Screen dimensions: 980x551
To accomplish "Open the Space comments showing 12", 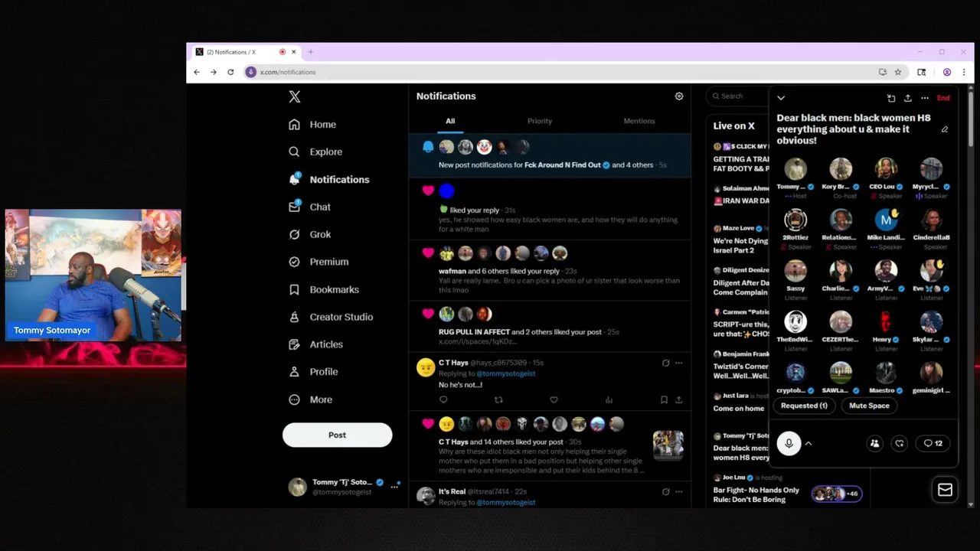I will (x=933, y=443).
